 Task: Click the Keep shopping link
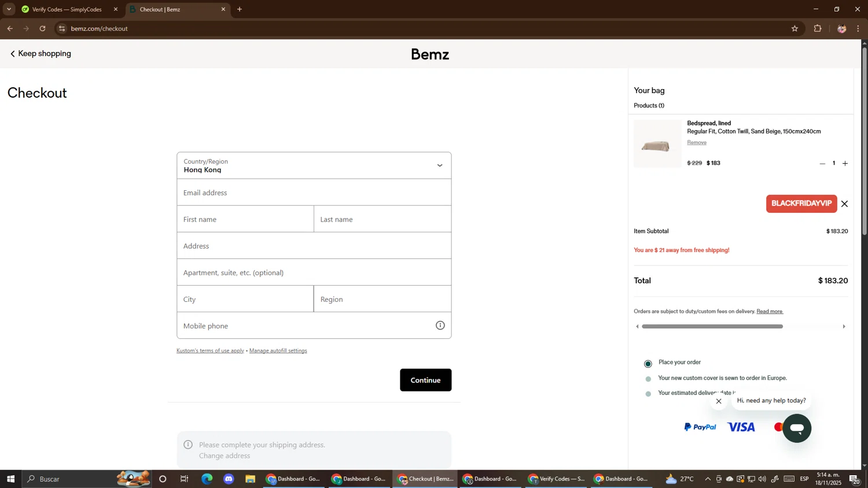(x=45, y=54)
